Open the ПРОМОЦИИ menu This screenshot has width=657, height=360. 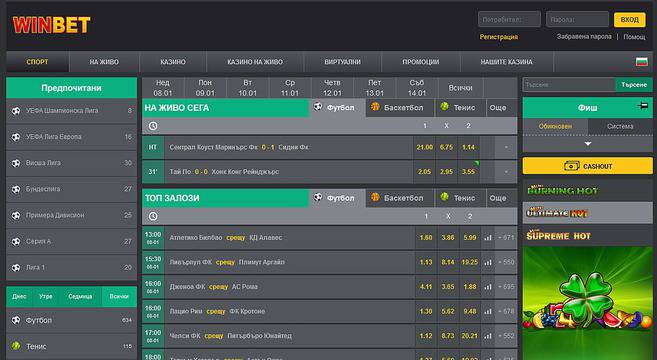(421, 62)
